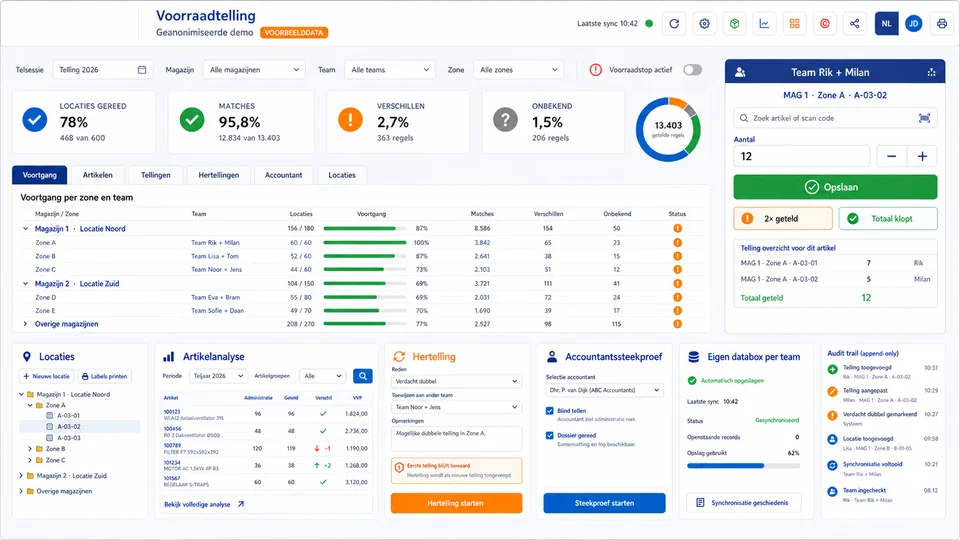The image size is (960, 540).
Task: Click the green Opslaan button
Action: click(x=835, y=187)
